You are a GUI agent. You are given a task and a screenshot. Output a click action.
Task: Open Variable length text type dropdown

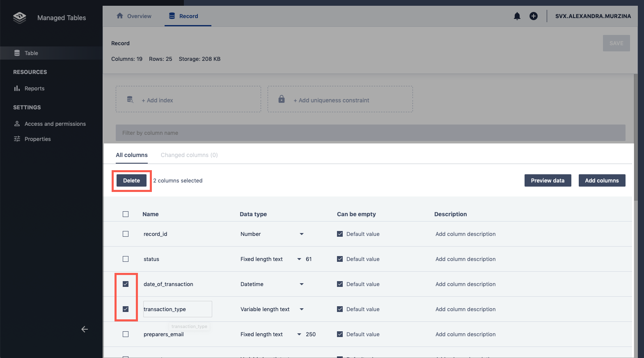tap(301, 309)
